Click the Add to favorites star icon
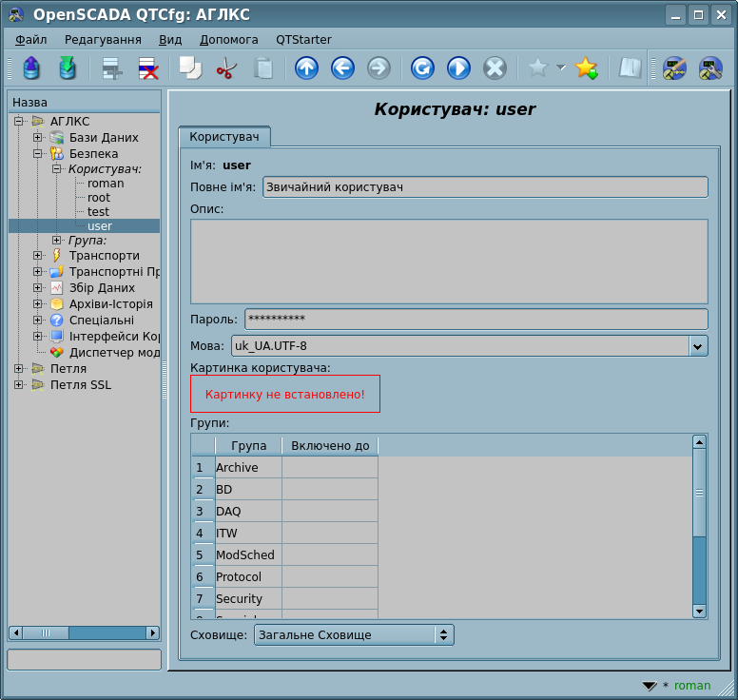The width and height of the screenshot is (738, 700). [586, 68]
